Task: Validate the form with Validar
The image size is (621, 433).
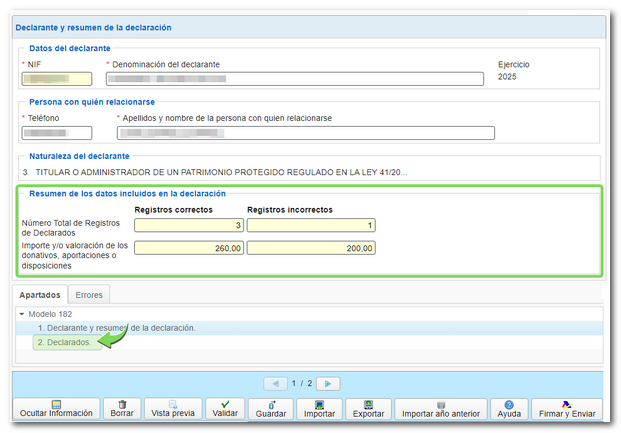Action: coord(225,408)
